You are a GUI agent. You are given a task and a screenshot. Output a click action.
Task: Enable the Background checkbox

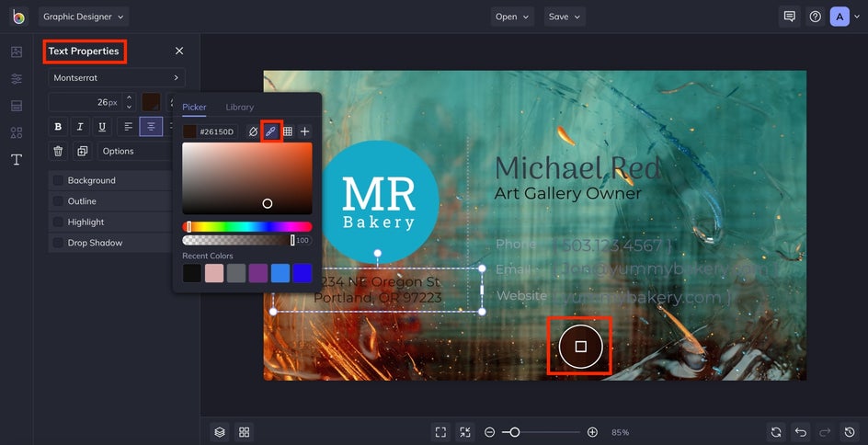click(x=58, y=180)
